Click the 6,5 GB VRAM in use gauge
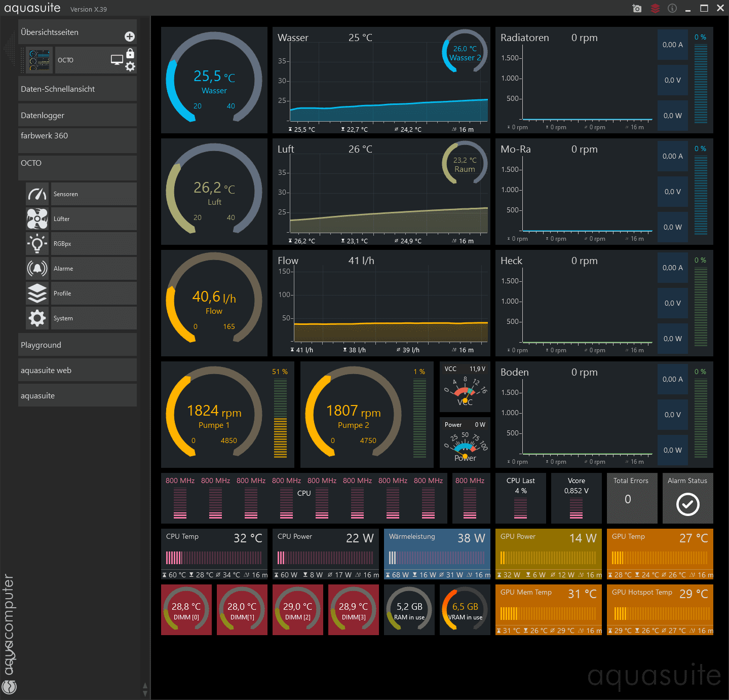 point(465,610)
